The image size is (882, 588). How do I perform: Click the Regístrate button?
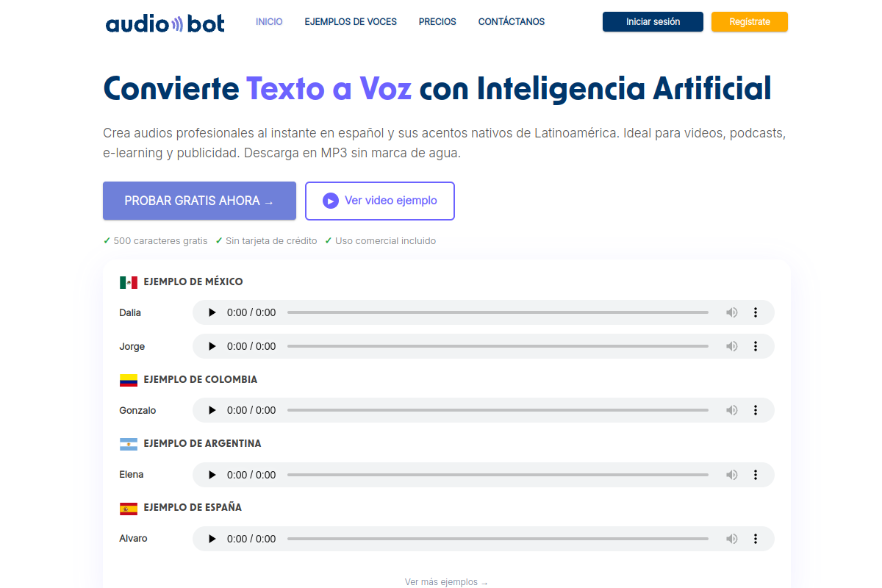click(750, 22)
